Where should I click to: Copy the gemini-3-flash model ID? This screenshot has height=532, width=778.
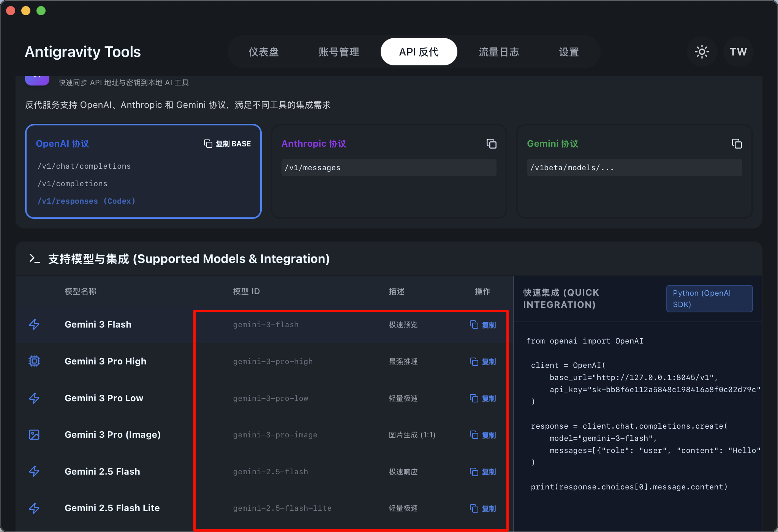[x=483, y=325]
